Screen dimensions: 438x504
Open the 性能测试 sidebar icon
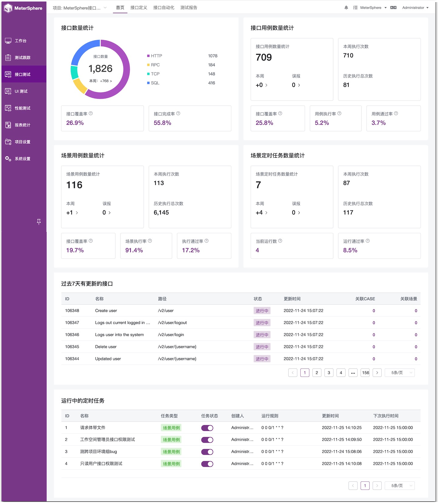(x=8, y=108)
